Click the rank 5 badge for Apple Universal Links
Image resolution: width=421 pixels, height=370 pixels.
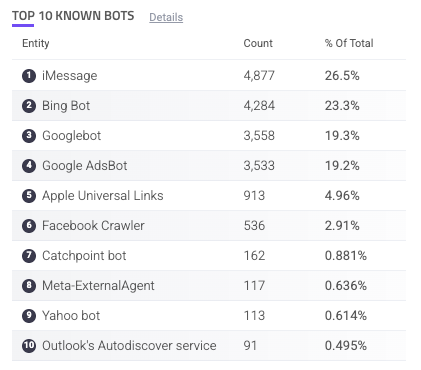[x=29, y=196]
